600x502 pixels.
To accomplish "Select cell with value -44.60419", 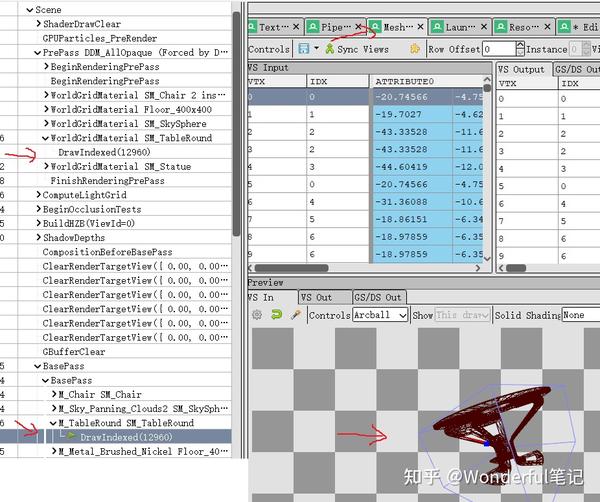I will click(412, 166).
